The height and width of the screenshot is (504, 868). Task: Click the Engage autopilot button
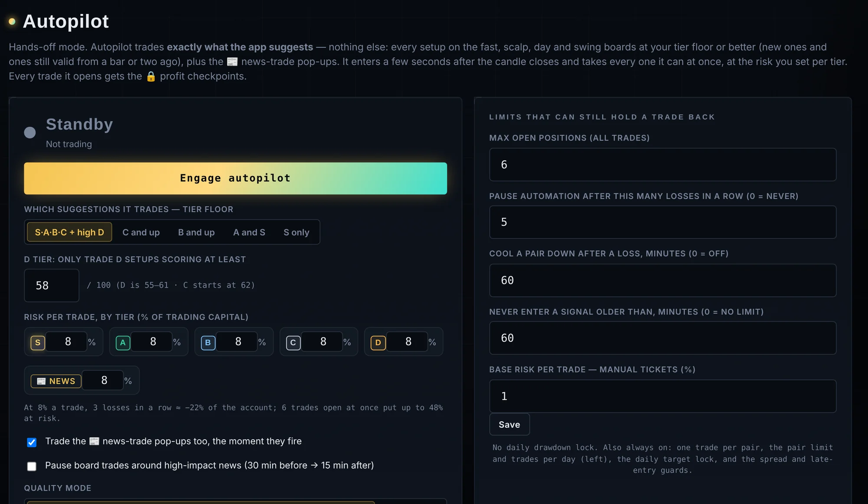235,178
